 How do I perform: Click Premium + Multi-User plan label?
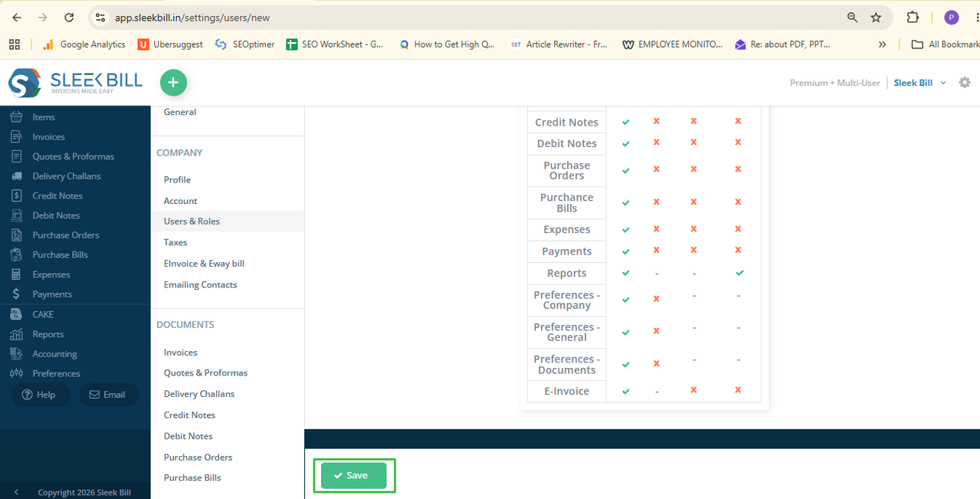pos(835,83)
